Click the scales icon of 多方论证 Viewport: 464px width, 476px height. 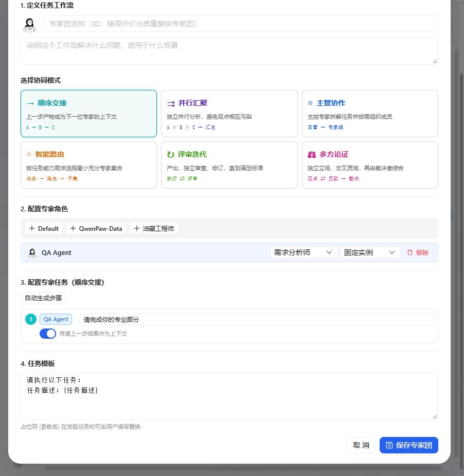312,155
